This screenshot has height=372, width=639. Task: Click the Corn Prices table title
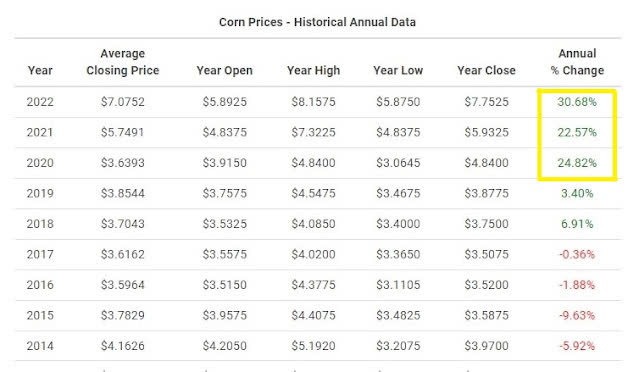point(317,22)
